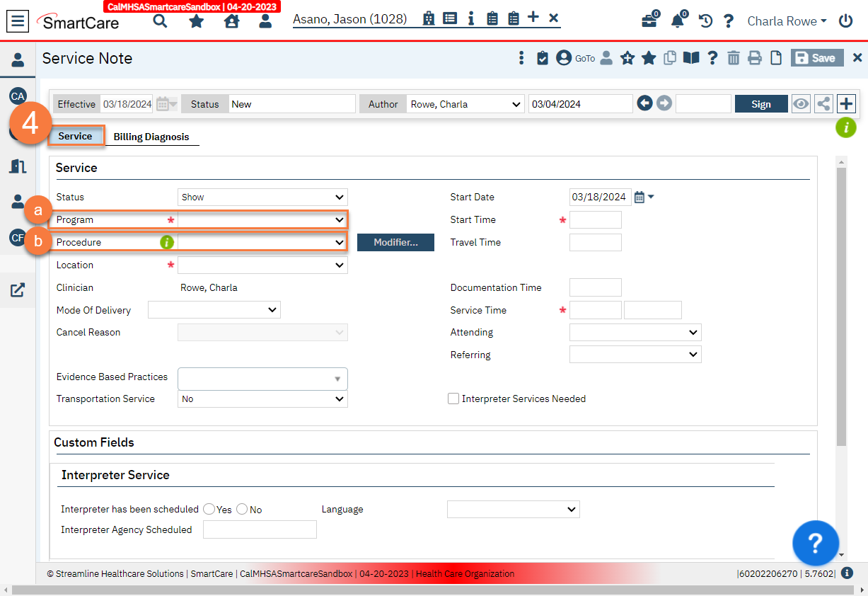The image size is (868, 596).
Task: Expand the Program dropdown
Action: click(x=262, y=220)
